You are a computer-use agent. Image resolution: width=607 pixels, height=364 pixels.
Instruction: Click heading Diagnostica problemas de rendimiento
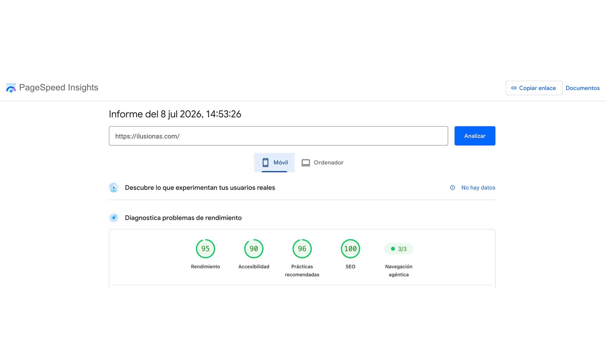[x=184, y=218]
